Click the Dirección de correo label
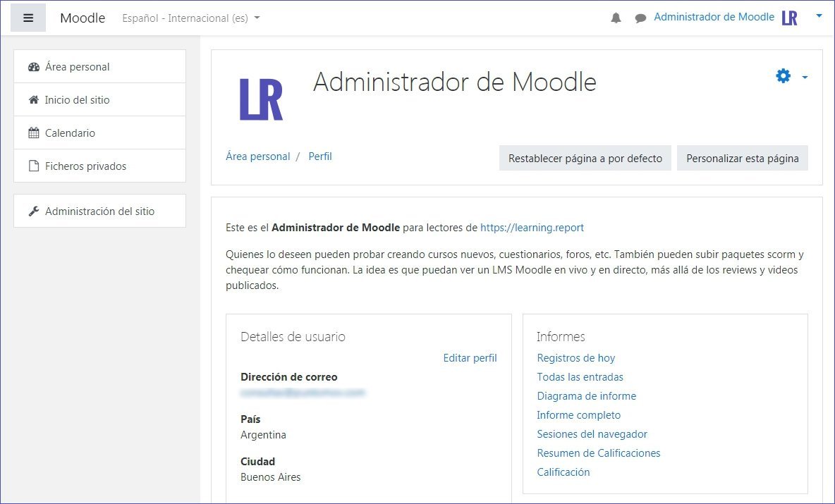The width and height of the screenshot is (835, 504). (288, 377)
